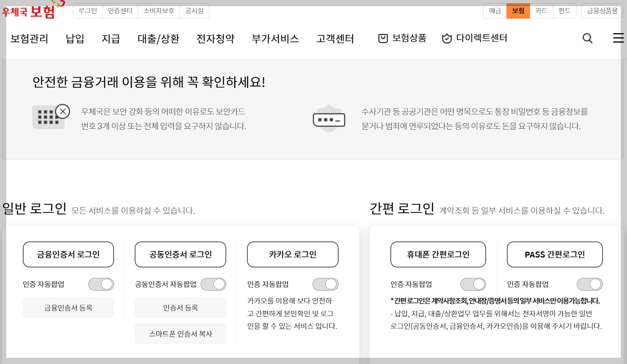Select the 다이렉트센터 badge icon
627x364 pixels.
pos(446,38)
